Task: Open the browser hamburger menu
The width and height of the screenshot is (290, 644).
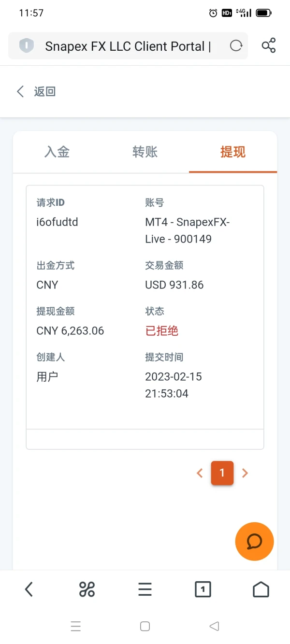Action: (x=145, y=589)
